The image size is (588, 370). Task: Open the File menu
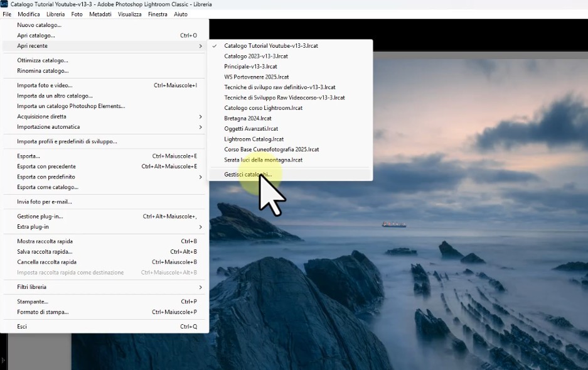[7, 14]
